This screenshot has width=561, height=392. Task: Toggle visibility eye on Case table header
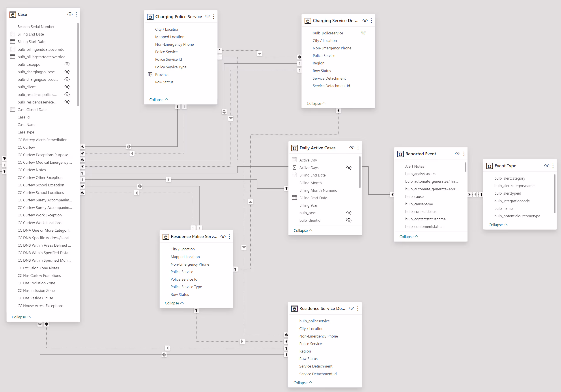pos(70,14)
